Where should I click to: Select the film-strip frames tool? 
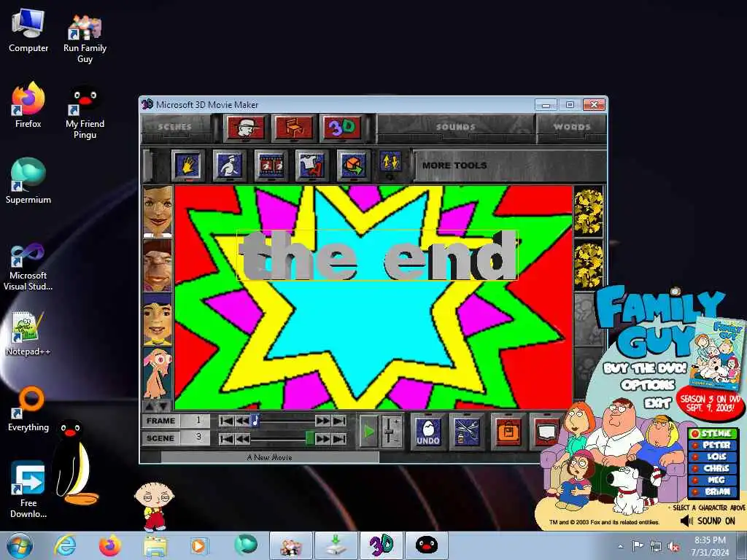click(271, 166)
